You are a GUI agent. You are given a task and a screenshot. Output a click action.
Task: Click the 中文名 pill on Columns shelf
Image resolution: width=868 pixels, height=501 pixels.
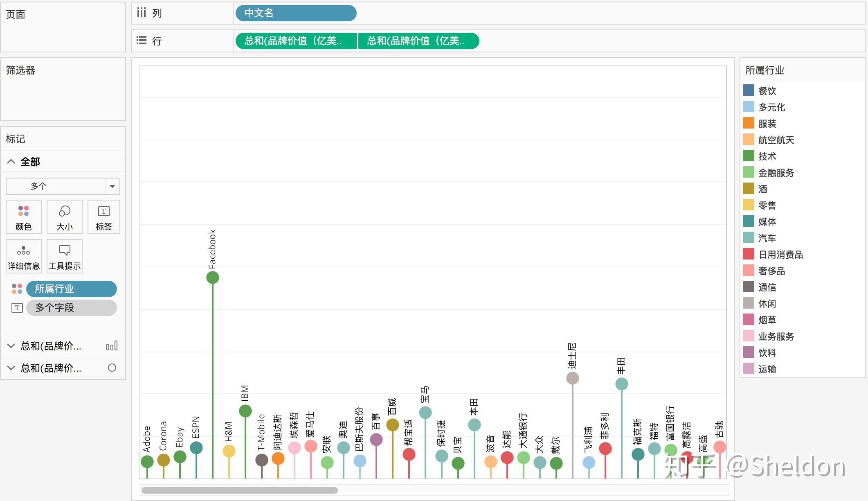[296, 13]
